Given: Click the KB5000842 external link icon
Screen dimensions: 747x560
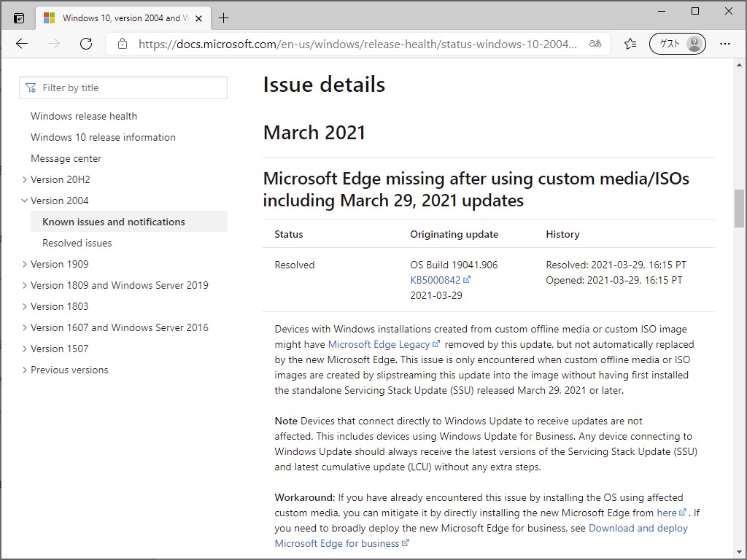Looking at the screenshot, I should point(468,280).
